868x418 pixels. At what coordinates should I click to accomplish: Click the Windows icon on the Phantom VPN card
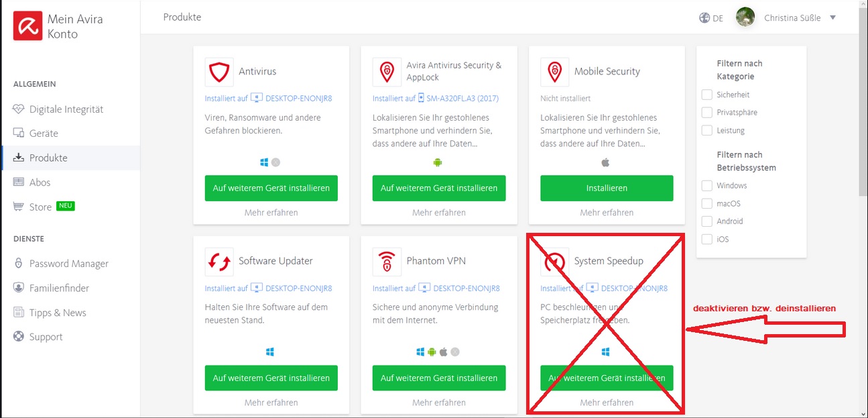(420, 352)
